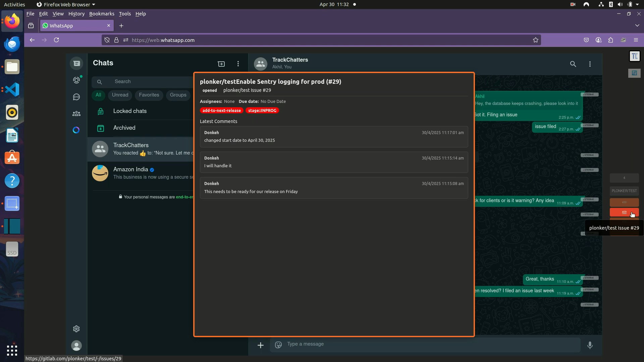Image resolution: width=644 pixels, height=362 pixels.
Task: Launch Visual Studio Code from the dock
Action: click(x=12, y=89)
